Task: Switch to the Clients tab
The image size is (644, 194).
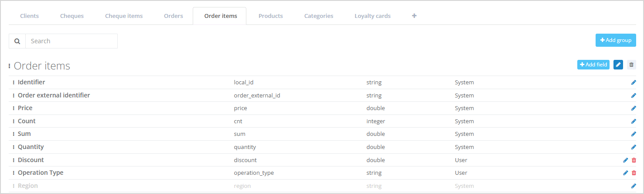Action: (x=30, y=16)
